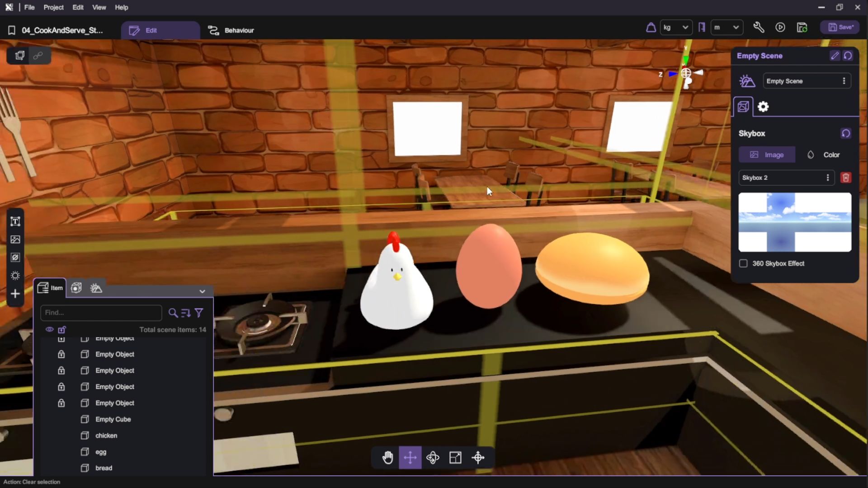The image size is (868, 488).
Task: Open the wrench tools icon
Action: click(x=759, y=28)
